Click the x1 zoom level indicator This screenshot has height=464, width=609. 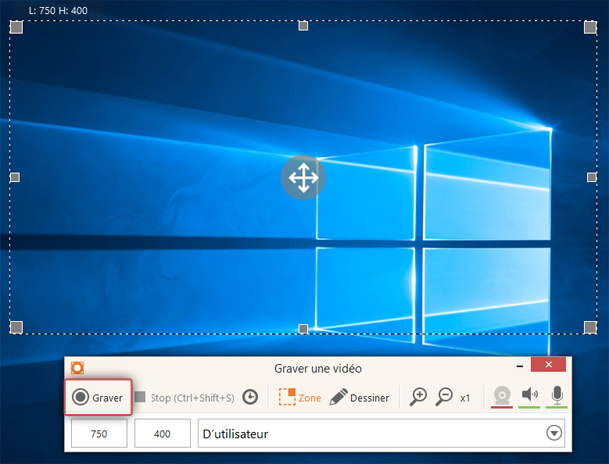[465, 398]
